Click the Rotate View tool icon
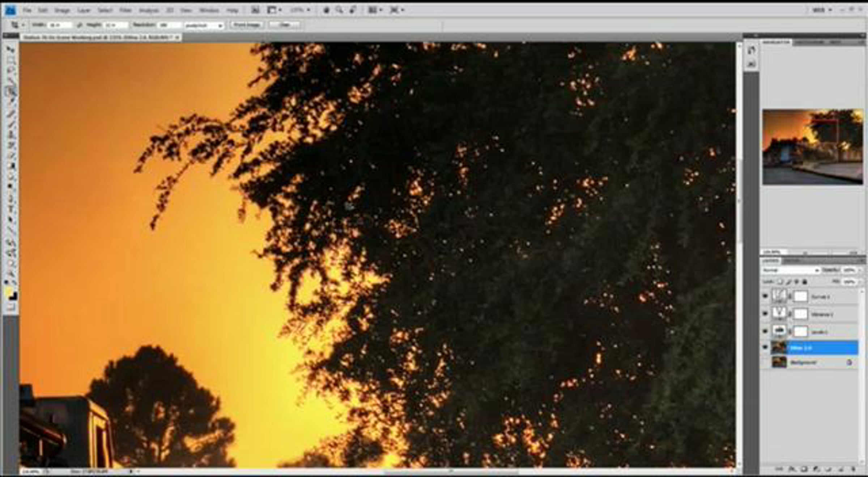This screenshot has width=868, height=477. 353,10
